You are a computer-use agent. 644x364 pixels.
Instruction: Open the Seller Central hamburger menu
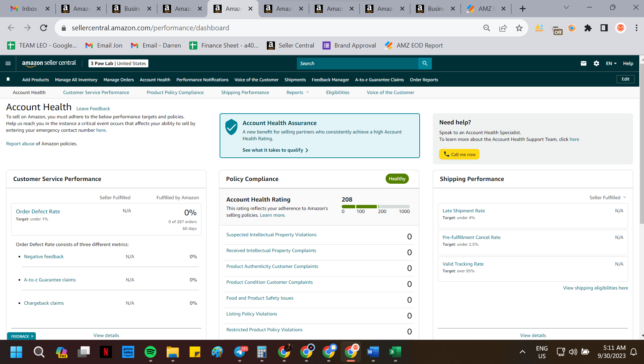tap(8, 63)
